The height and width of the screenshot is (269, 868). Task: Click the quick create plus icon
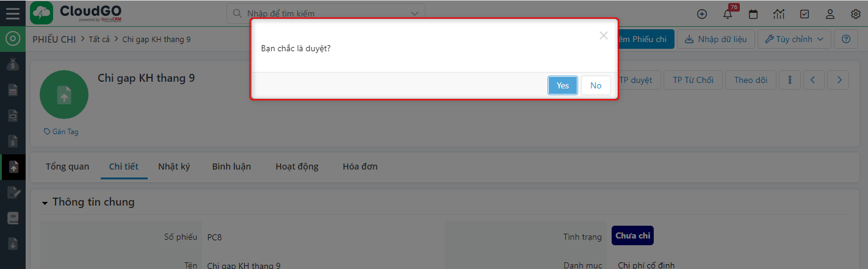[x=702, y=14]
